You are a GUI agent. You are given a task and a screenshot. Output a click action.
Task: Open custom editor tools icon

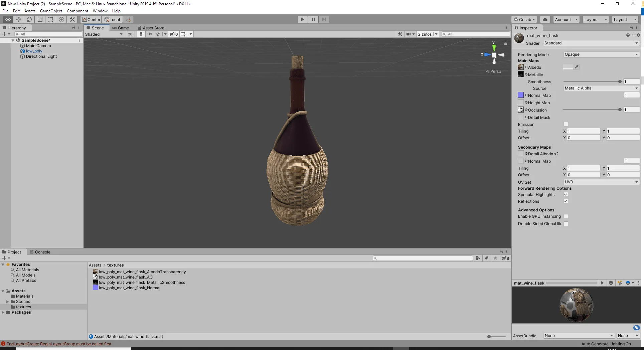click(72, 19)
